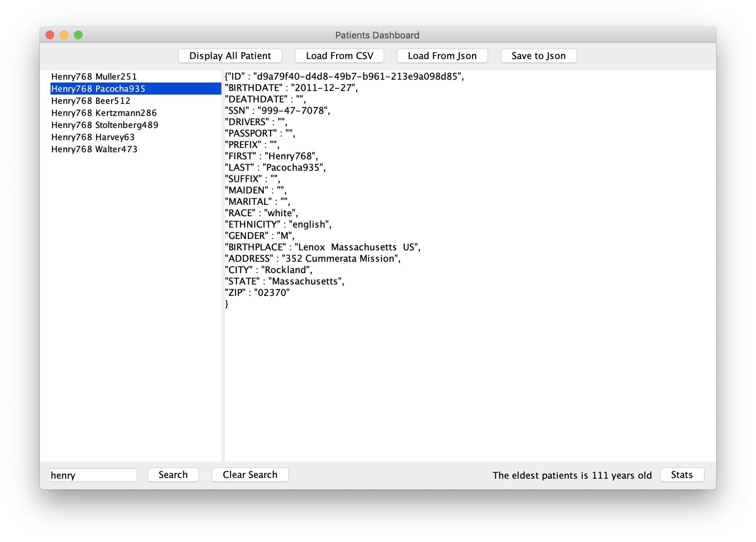
Task: Select patient Henry768 Muller251
Action: pyautogui.click(x=94, y=76)
